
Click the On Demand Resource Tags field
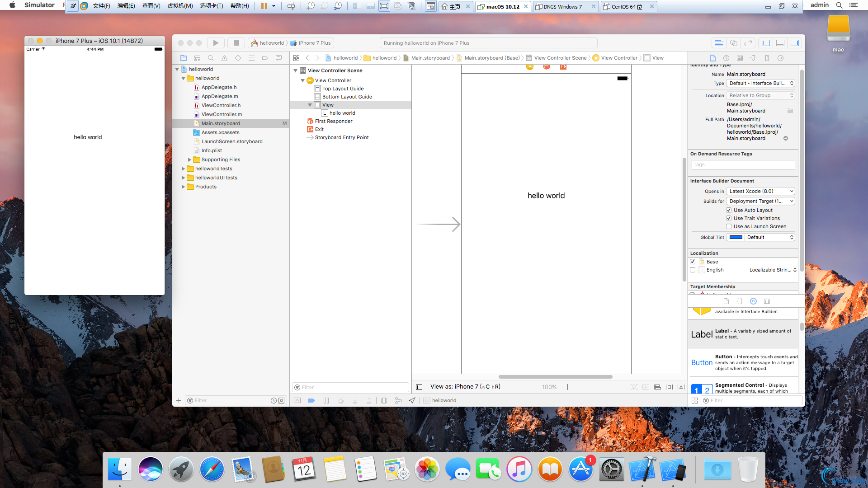coord(743,165)
